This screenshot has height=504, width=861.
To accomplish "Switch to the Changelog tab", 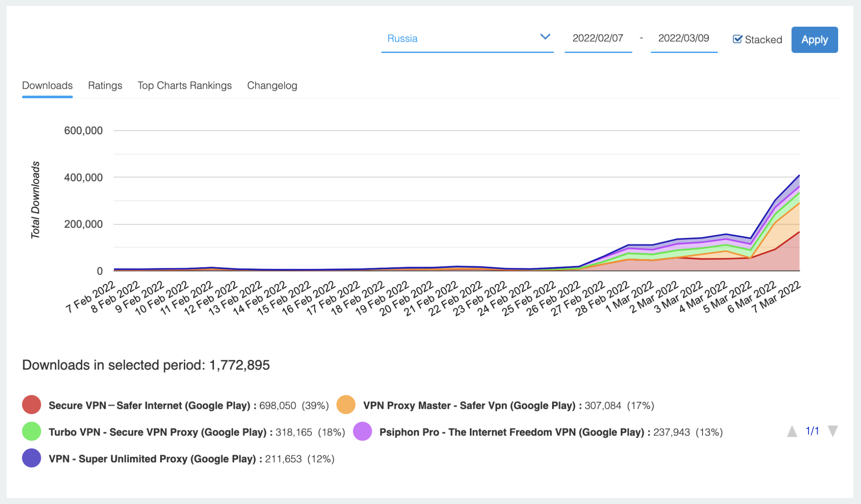I will 272,85.
